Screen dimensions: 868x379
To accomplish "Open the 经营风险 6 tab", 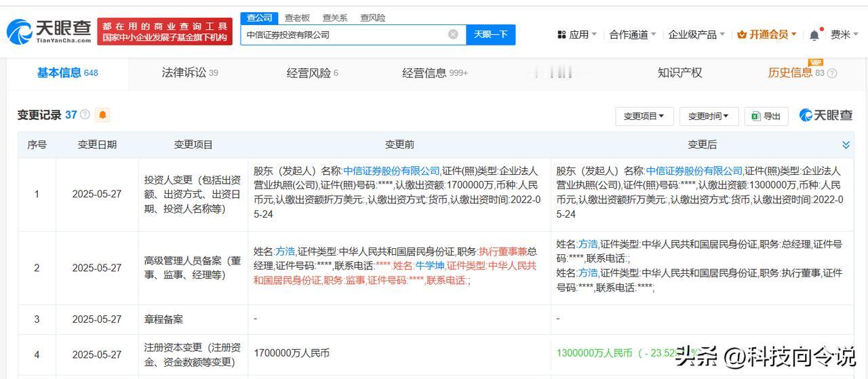I will 312,73.
